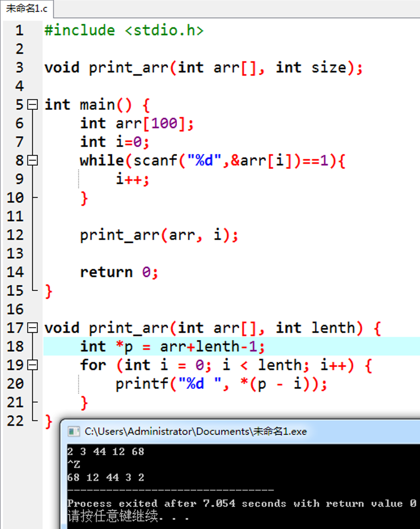This screenshot has width=420, height=529.
Task: Click line number 18 in the gutter
Action: tap(16, 346)
